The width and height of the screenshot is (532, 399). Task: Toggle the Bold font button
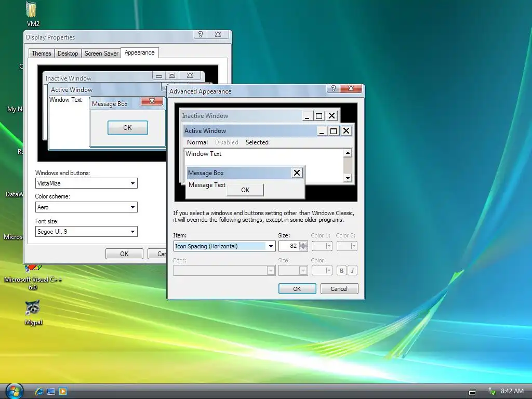pos(341,270)
